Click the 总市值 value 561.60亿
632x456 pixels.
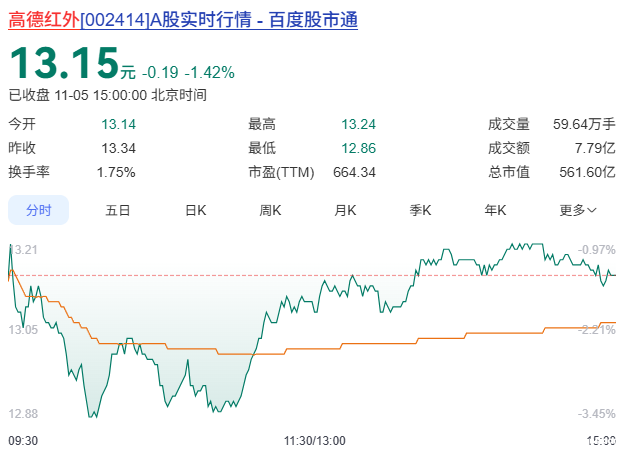[587, 172]
